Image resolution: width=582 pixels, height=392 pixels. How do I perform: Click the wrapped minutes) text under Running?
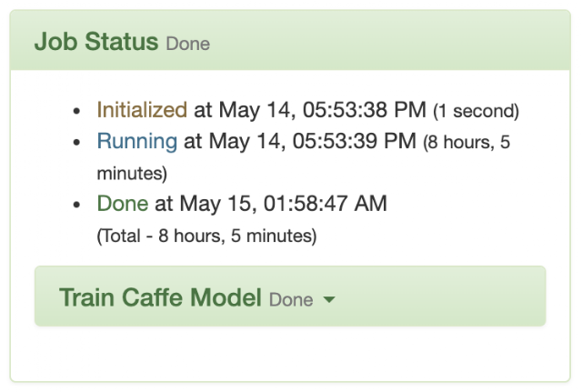[132, 174]
